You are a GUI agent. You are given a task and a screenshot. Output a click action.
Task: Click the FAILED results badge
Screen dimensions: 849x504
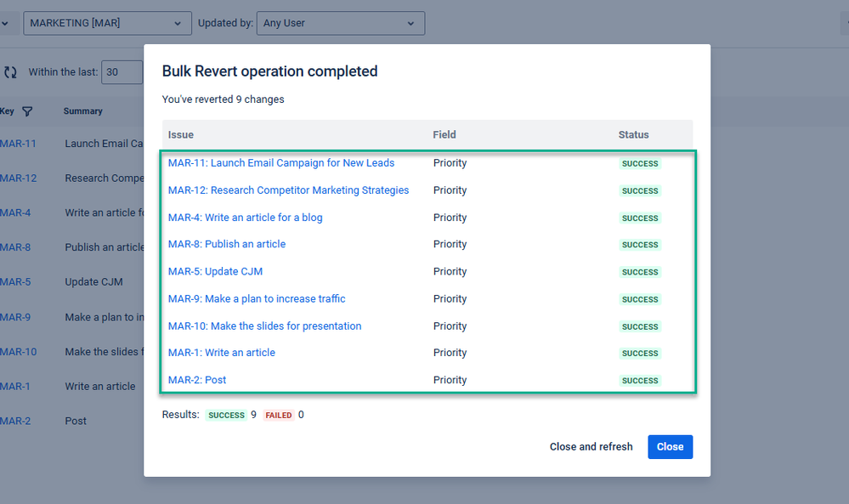pyautogui.click(x=278, y=416)
